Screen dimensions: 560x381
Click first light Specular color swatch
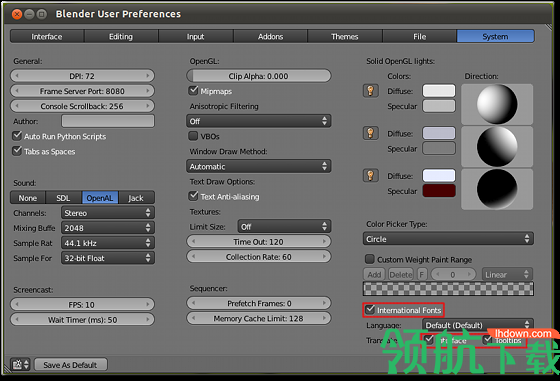pos(439,106)
